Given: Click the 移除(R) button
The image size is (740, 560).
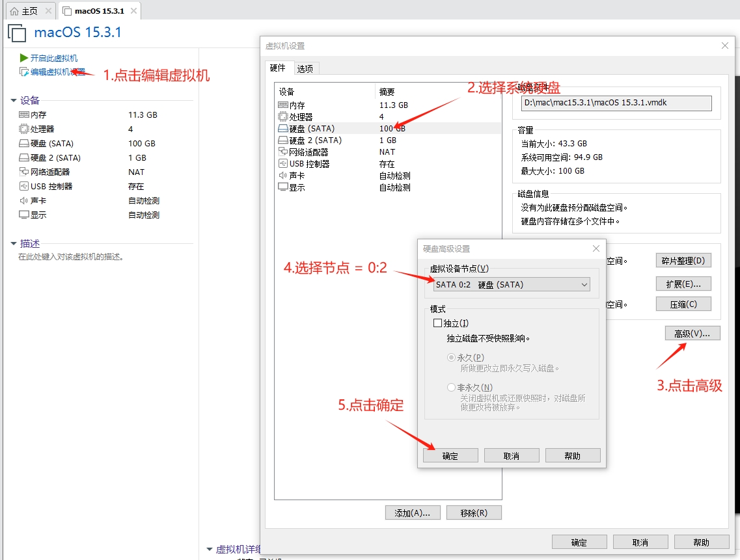Looking at the screenshot, I should pyautogui.click(x=474, y=513).
